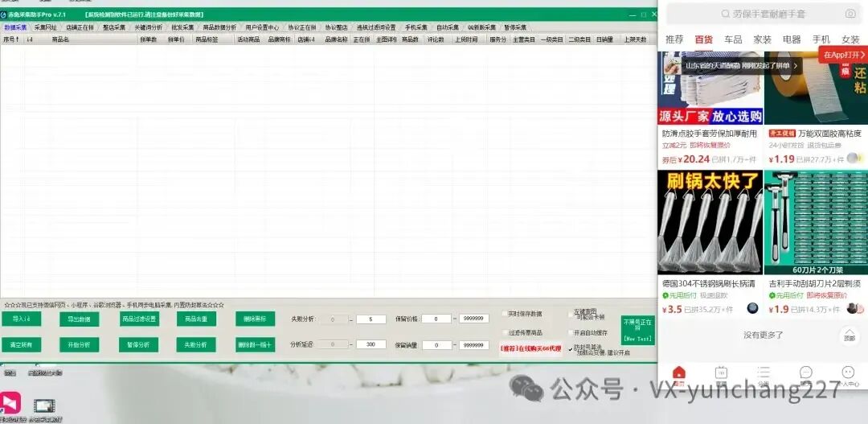The image size is (868, 424).
Task: Tick the 实时保存数据 checkbox
Action: 504,314
